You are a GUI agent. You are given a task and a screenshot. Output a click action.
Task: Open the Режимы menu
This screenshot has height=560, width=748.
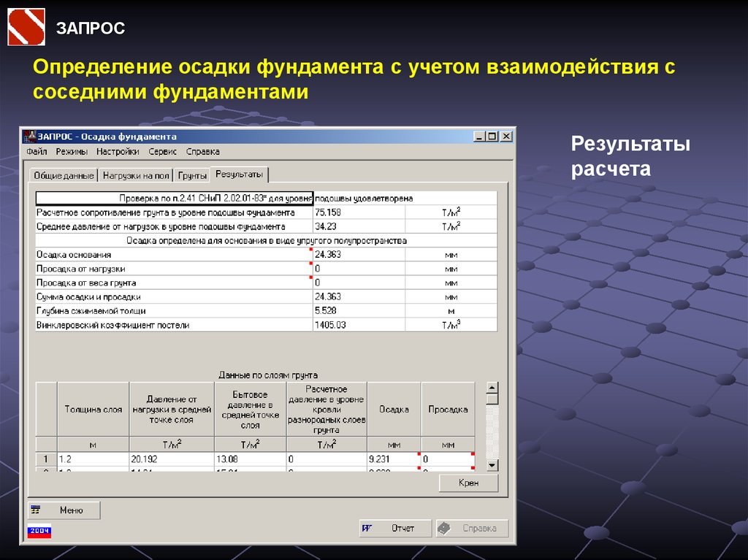point(72,152)
